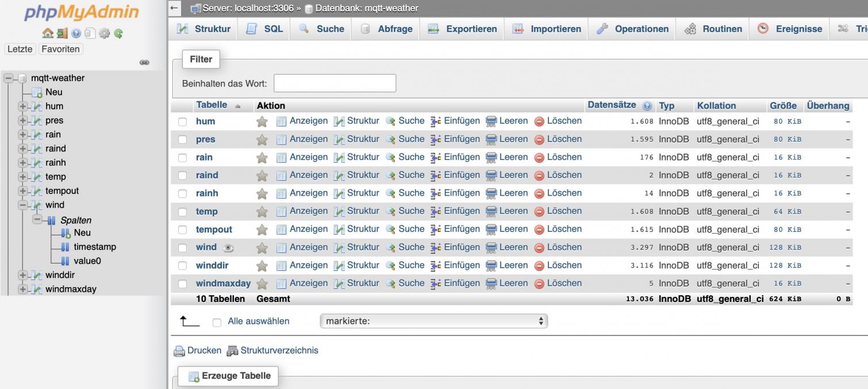
Task: Click the favorite star for hum table
Action: coord(262,121)
